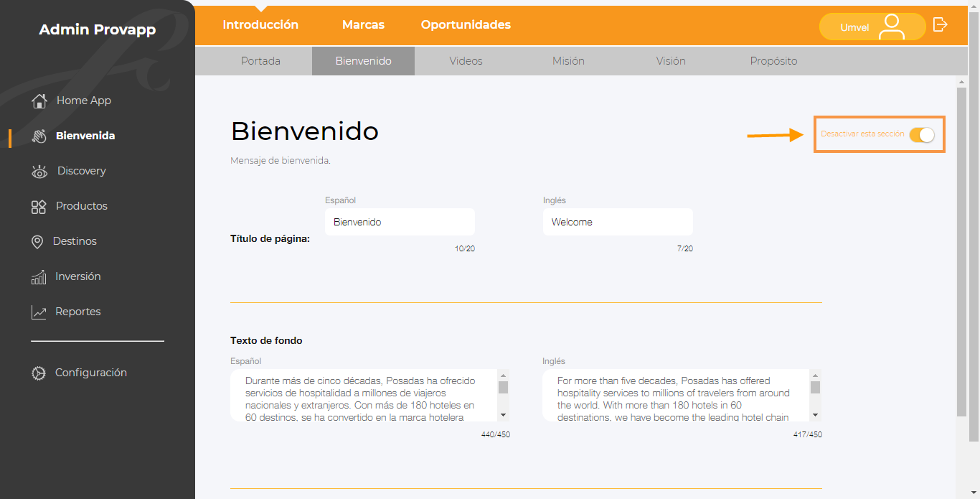Click the Título de página label
This screenshot has width=980, height=499.
click(270, 238)
